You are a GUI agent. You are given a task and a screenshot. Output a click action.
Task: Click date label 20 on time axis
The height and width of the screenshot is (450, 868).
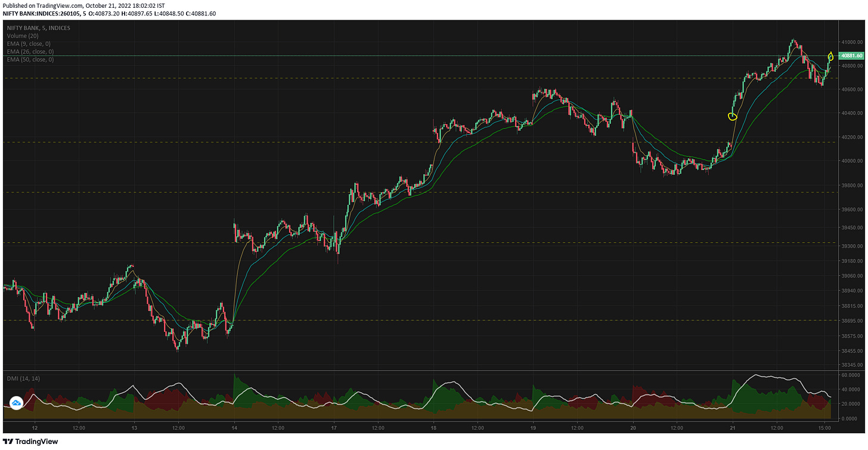coord(633,428)
